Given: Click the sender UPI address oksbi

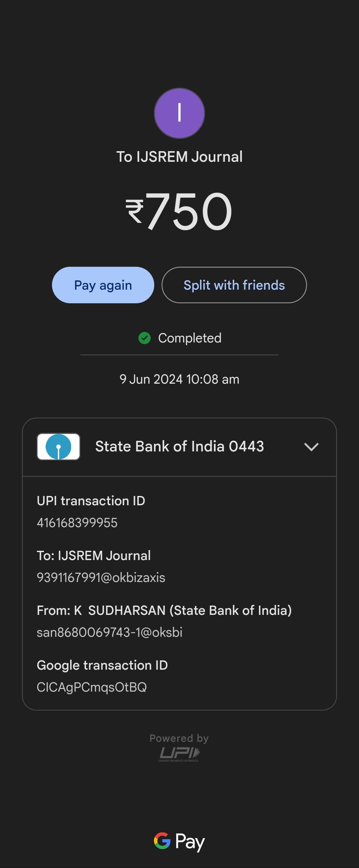Looking at the screenshot, I should (110, 632).
